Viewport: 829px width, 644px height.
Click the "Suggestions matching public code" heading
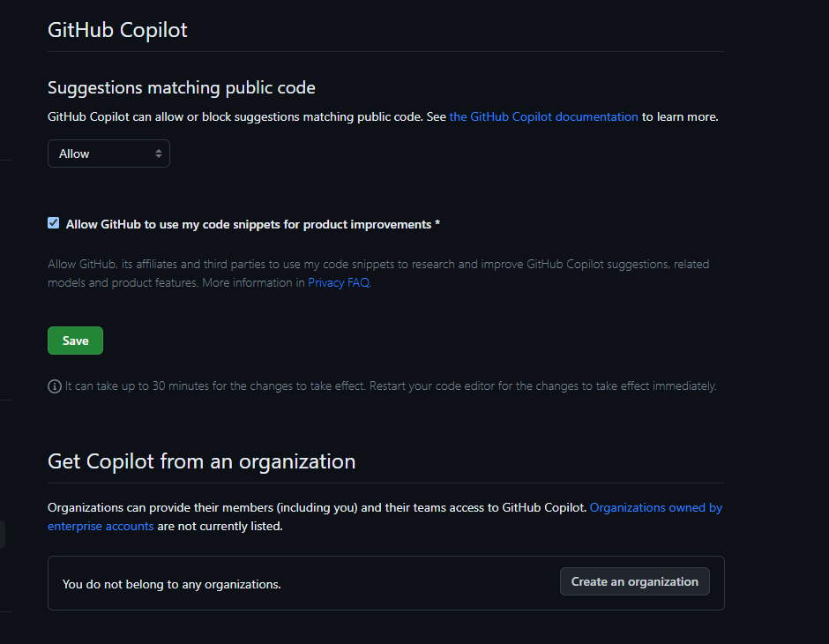click(181, 87)
